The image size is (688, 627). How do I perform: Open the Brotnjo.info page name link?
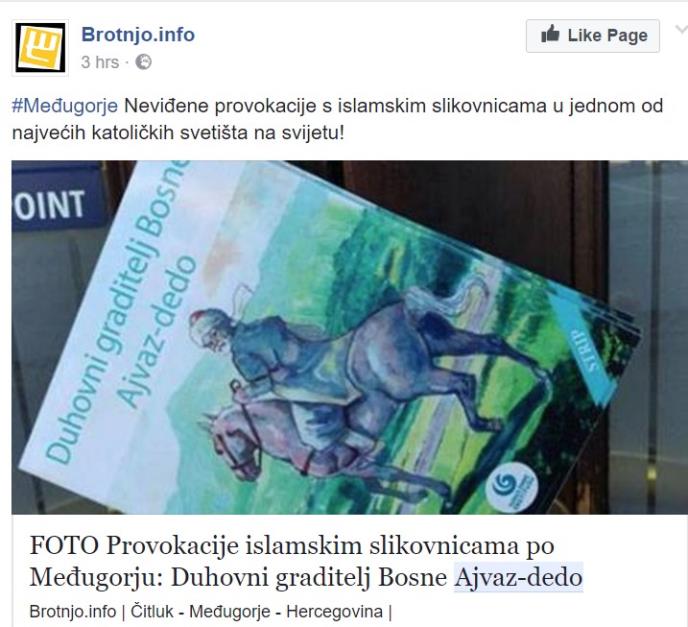tap(138, 35)
